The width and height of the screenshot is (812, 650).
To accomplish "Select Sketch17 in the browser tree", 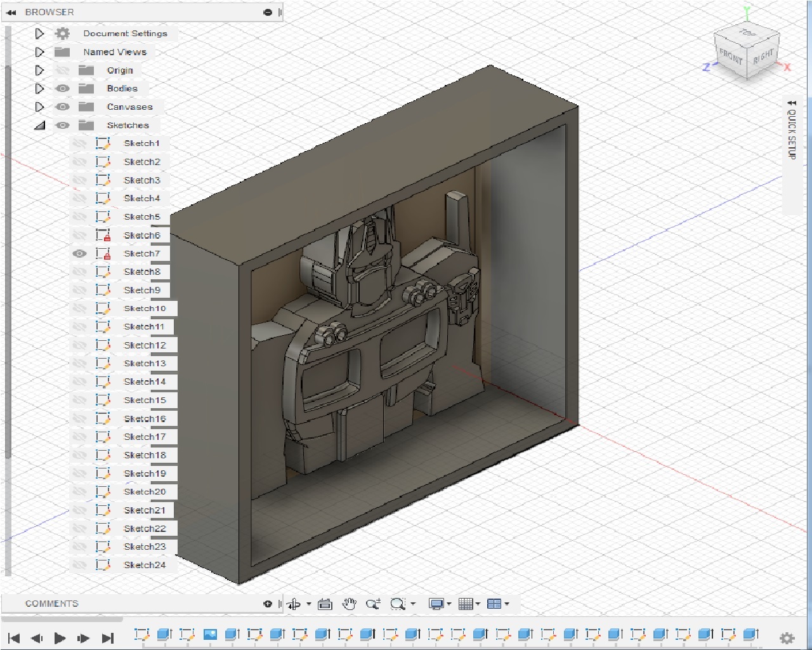I will click(145, 437).
